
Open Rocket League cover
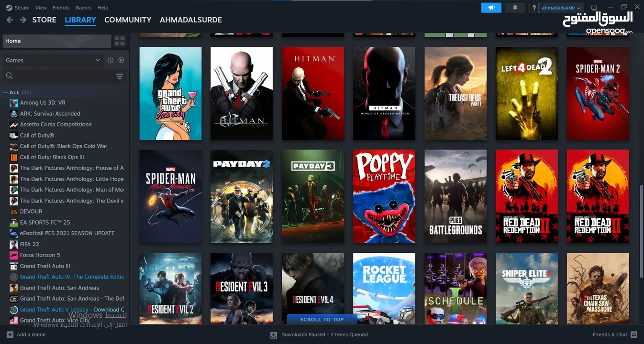point(384,289)
